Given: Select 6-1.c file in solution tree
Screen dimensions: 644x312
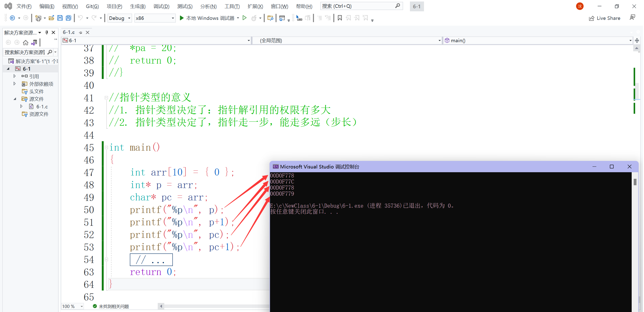Looking at the screenshot, I should [x=42, y=107].
